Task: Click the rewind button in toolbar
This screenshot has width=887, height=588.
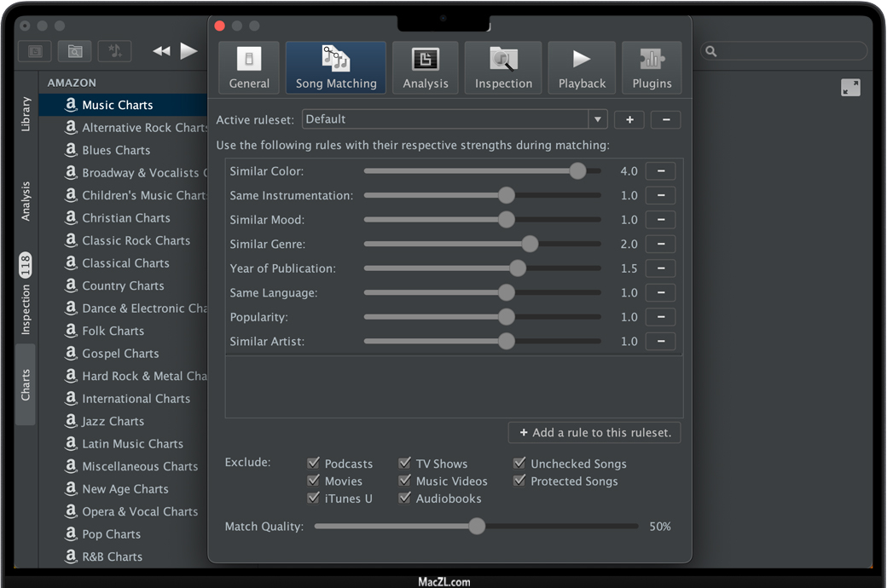Action: 161,51
